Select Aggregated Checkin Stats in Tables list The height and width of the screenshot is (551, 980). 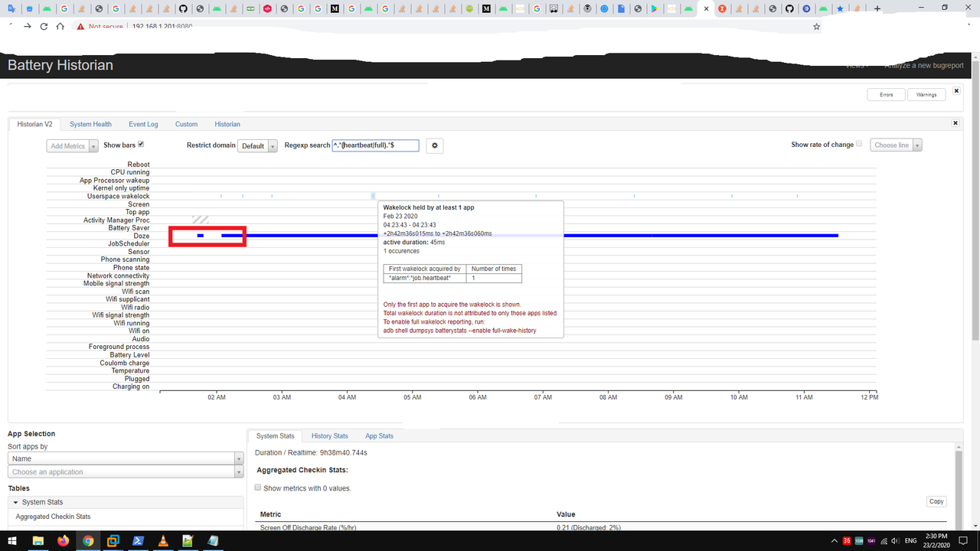(53, 517)
